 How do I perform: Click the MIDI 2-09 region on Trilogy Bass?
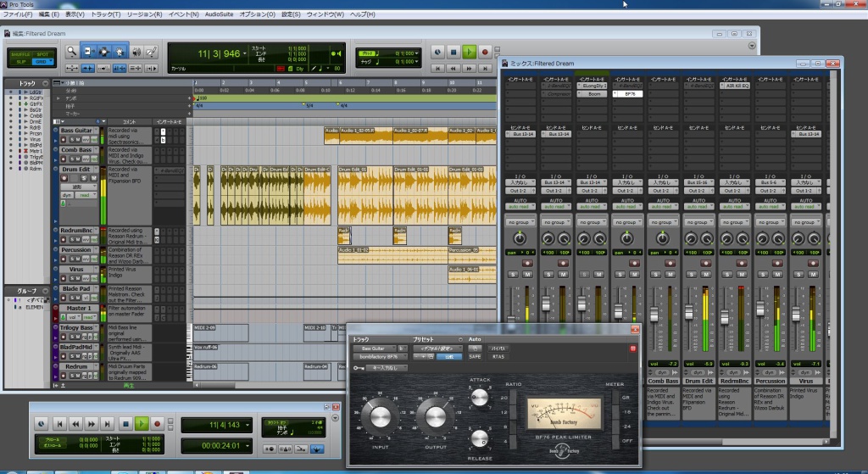(x=221, y=332)
